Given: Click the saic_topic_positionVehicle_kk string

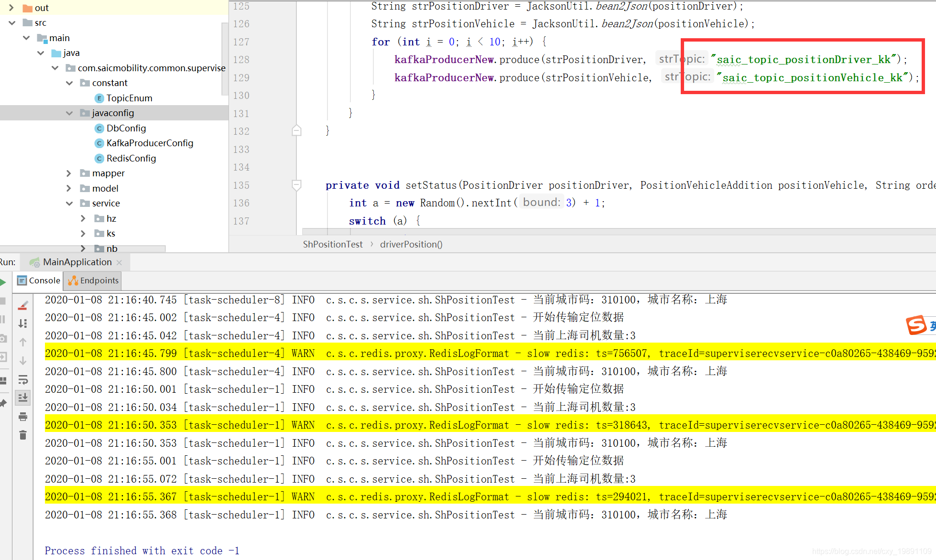Looking at the screenshot, I should 812,78.
